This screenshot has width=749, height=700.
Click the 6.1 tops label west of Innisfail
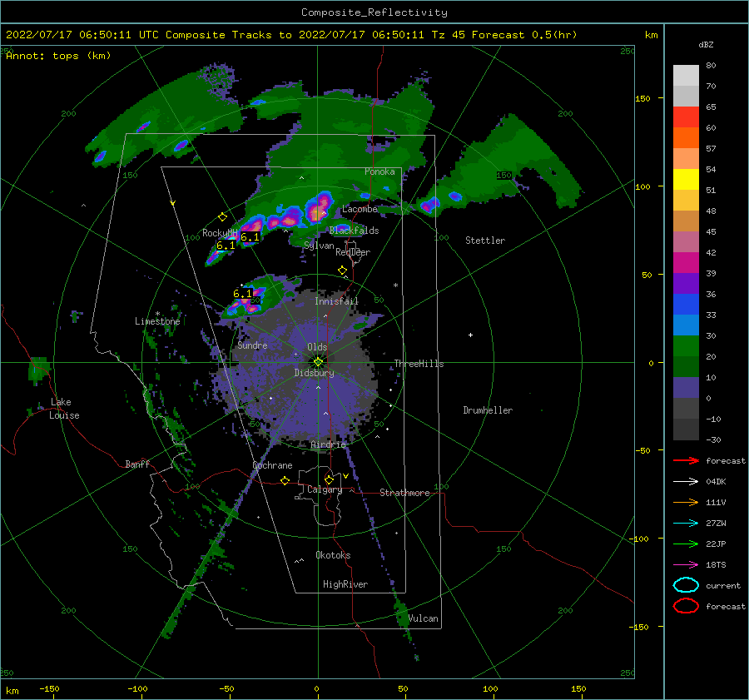pyautogui.click(x=243, y=293)
